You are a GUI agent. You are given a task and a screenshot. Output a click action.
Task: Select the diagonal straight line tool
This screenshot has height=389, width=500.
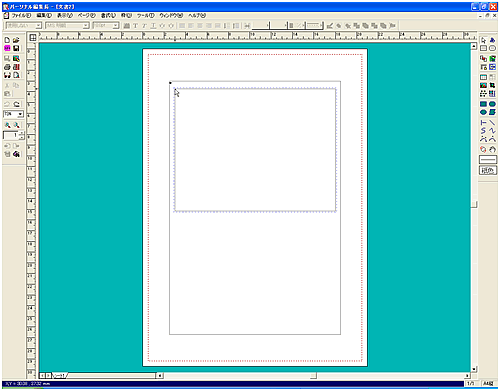pyautogui.click(x=492, y=123)
